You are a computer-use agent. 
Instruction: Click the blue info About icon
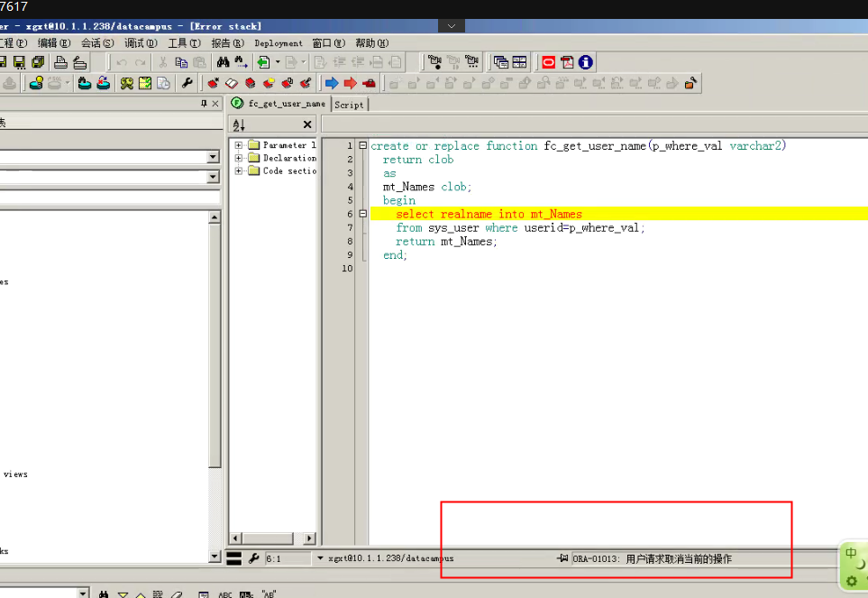[585, 62]
